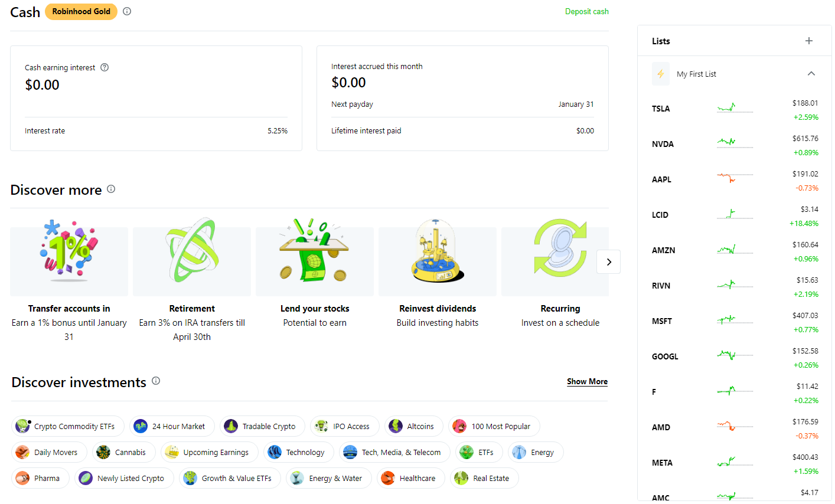The height and width of the screenshot is (504, 835).
Task: Open AMD in the watchlist
Action: coord(735,428)
